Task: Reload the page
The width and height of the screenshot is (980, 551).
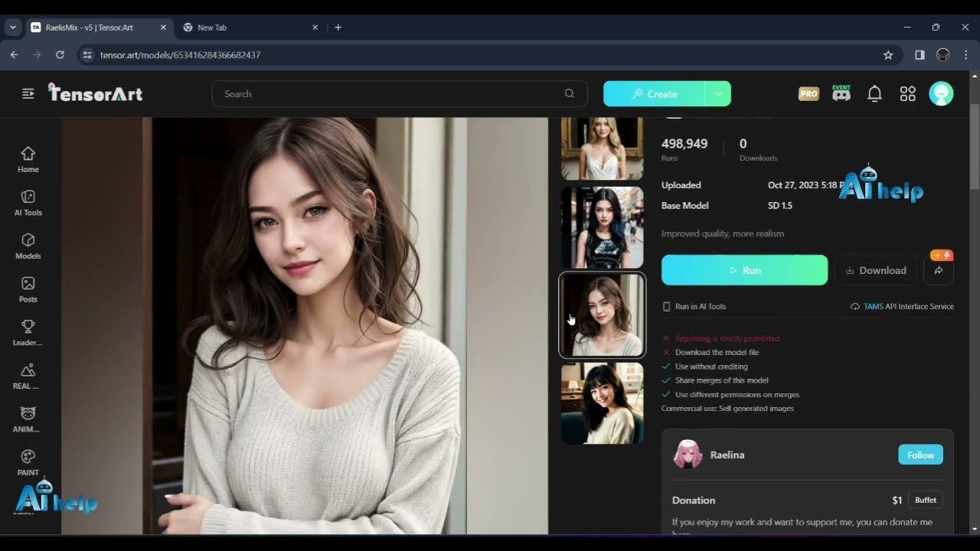Action: [60, 55]
